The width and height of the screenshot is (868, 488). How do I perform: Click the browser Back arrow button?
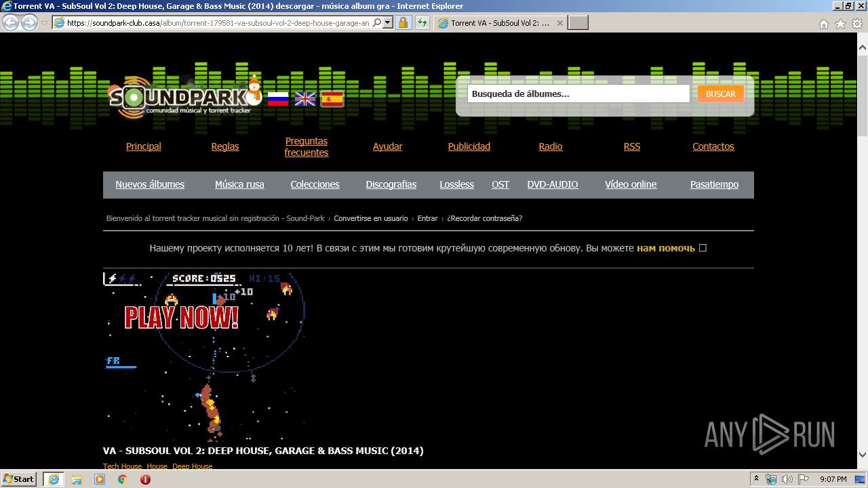(10, 22)
